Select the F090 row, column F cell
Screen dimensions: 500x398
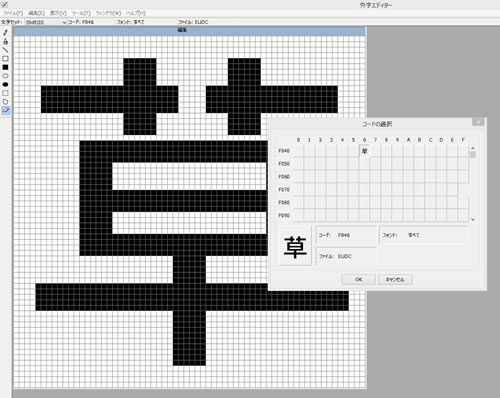pyautogui.click(x=463, y=215)
